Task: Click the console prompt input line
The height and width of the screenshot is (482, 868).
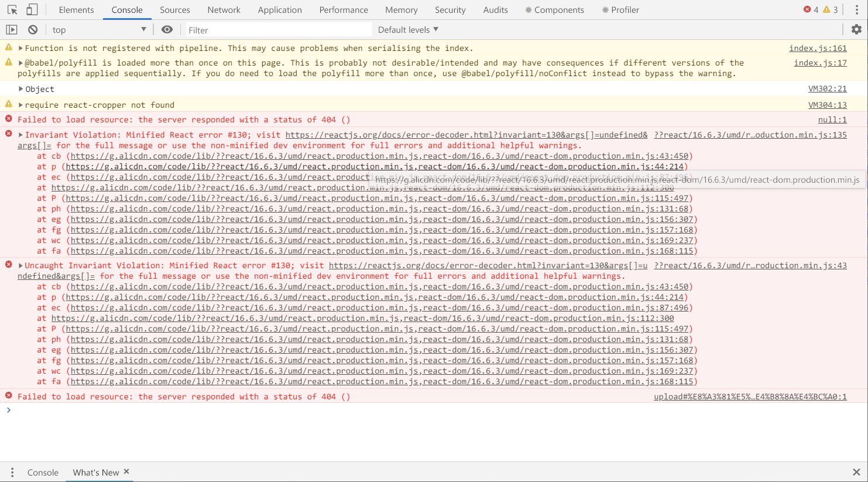Action: click(x=434, y=410)
